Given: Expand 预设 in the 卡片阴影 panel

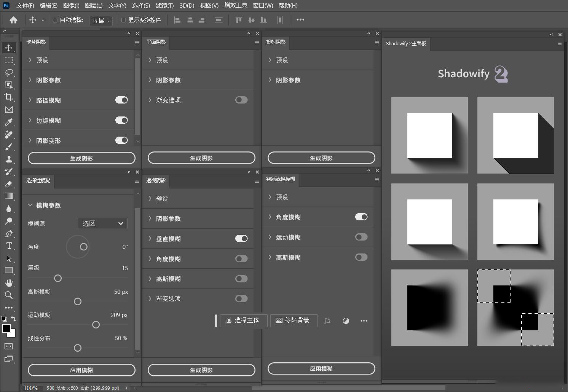Looking at the screenshot, I should [x=42, y=60].
